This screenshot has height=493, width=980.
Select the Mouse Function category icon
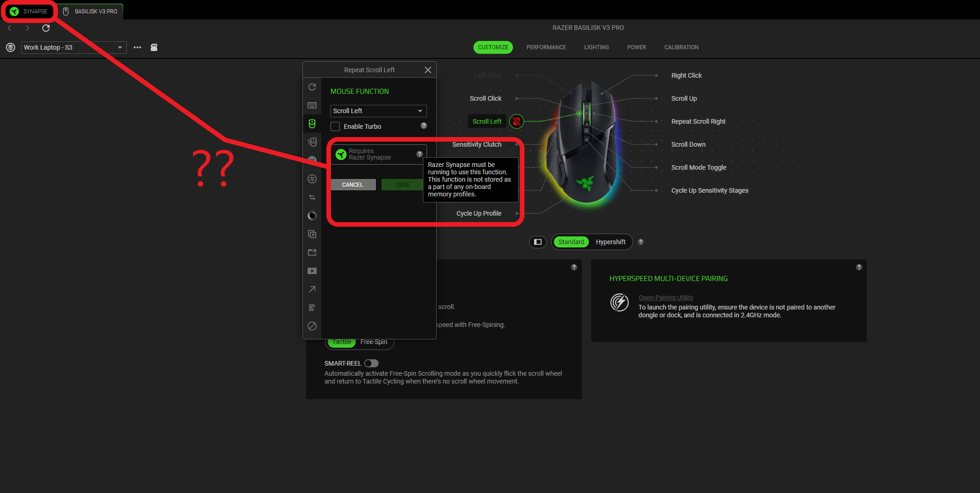pyautogui.click(x=312, y=124)
